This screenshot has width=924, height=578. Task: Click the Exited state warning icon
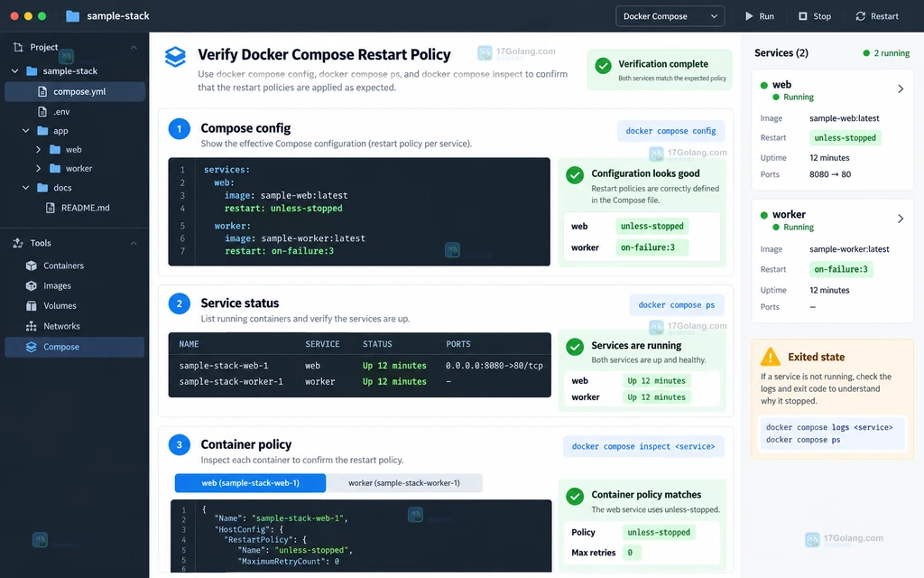coord(771,356)
